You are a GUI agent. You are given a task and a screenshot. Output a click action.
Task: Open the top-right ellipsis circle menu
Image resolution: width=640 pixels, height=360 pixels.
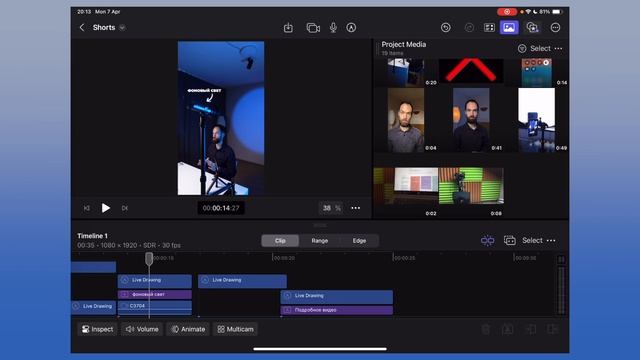click(x=555, y=28)
